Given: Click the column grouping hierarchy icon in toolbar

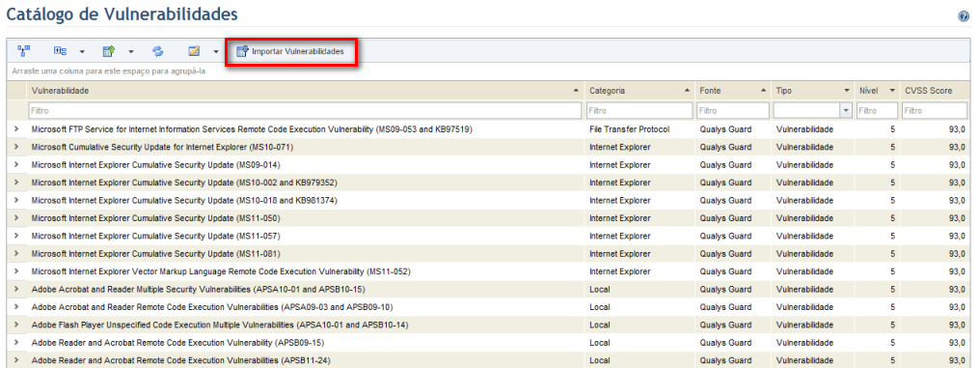Looking at the screenshot, I should (x=24, y=50).
